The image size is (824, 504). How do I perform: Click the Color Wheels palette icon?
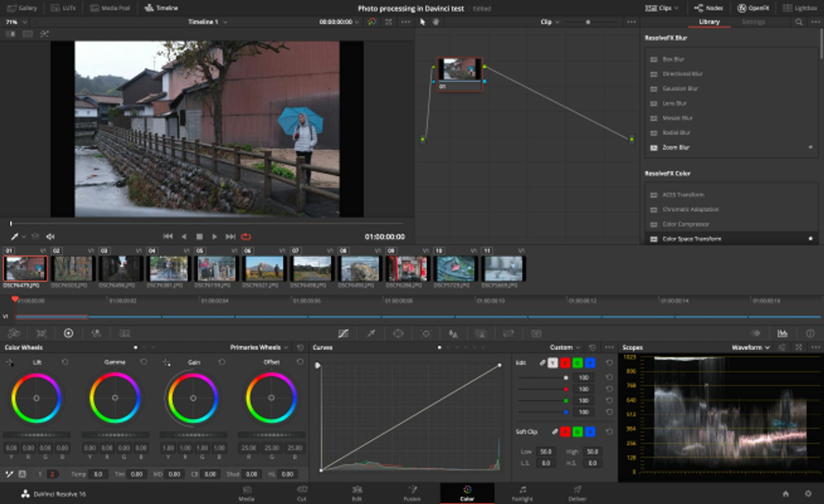pyautogui.click(x=68, y=334)
